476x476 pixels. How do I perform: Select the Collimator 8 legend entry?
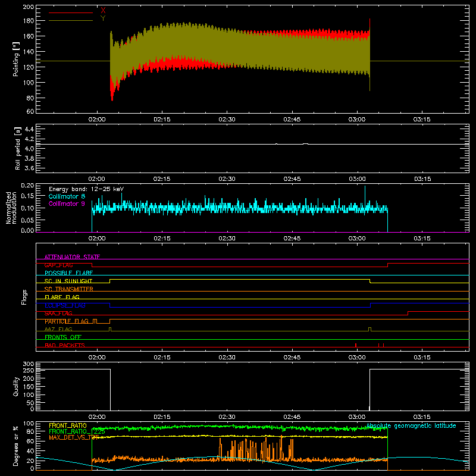tap(67, 196)
